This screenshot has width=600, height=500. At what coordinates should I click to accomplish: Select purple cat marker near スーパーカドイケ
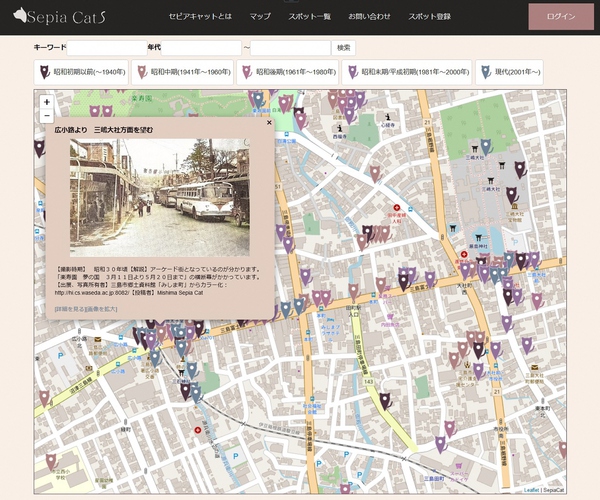tap(441, 445)
